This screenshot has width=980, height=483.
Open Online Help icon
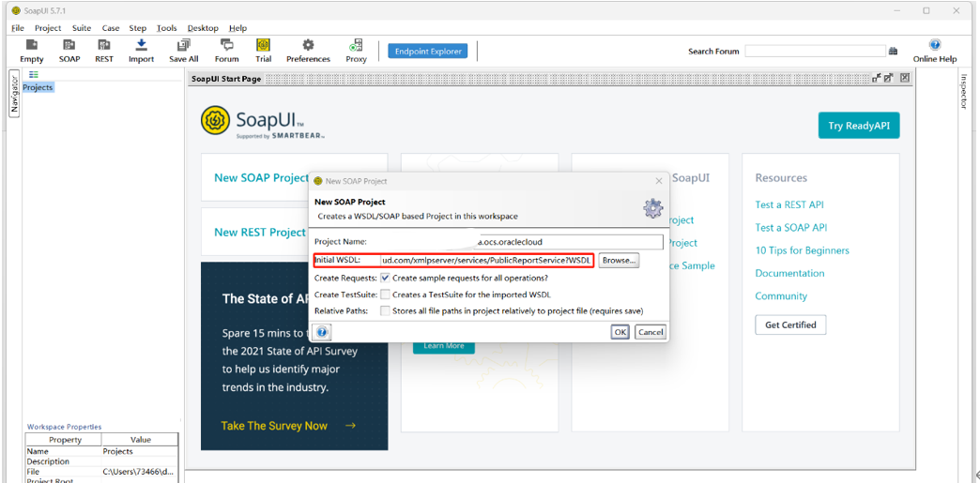tap(934, 45)
